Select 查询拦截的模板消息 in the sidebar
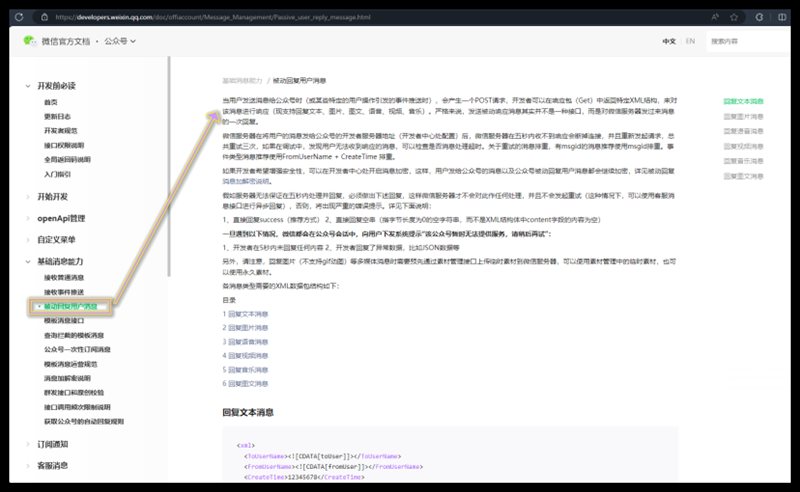Image resolution: width=800 pixels, height=492 pixels. coord(74,335)
